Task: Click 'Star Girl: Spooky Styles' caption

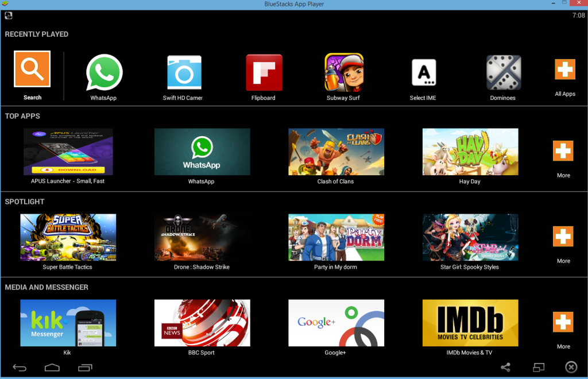Action: click(470, 267)
